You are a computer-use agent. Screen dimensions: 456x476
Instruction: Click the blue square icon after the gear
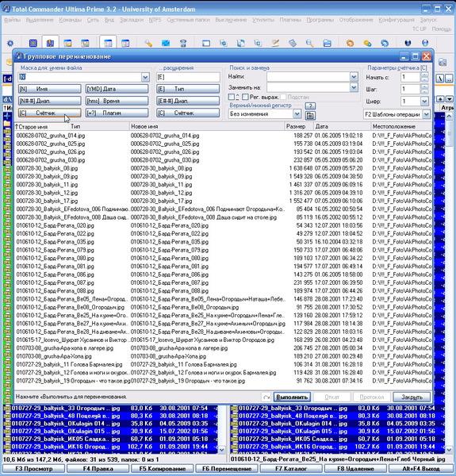(x=33, y=43)
